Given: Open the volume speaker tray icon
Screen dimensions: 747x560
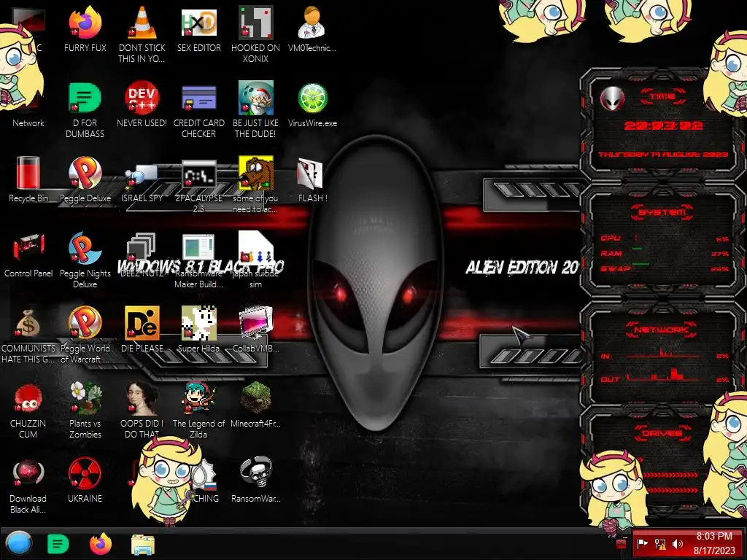Looking at the screenshot, I should 678,543.
